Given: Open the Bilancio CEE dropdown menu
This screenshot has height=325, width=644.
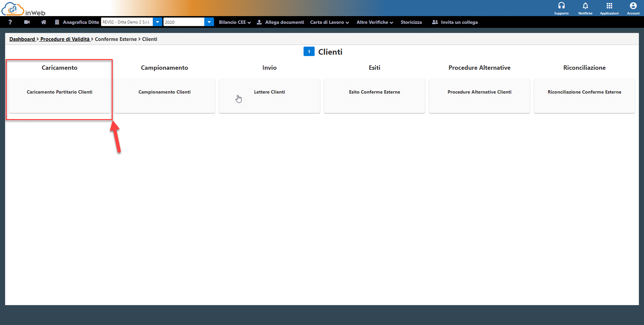Looking at the screenshot, I should tap(235, 22).
